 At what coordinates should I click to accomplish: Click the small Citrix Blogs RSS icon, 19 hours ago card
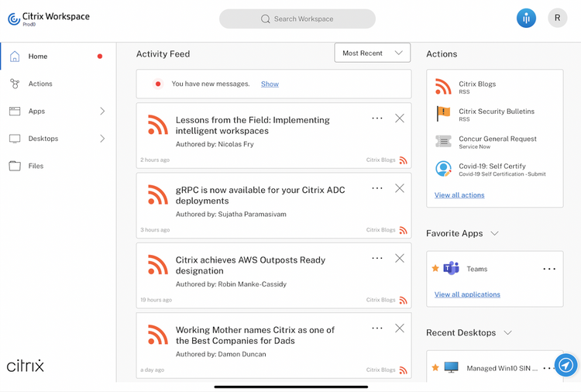tap(403, 300)
